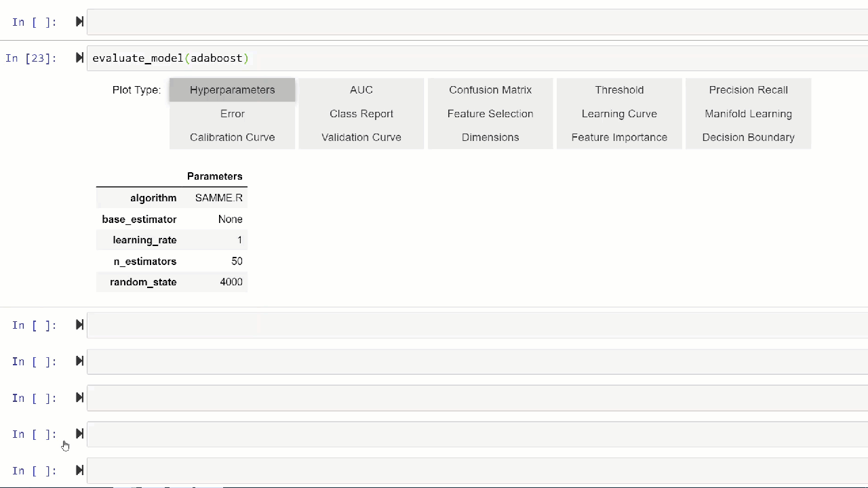Click the n_estimators parameter row
Viewport: 868px width, 488px height.
tap(172, 261)
